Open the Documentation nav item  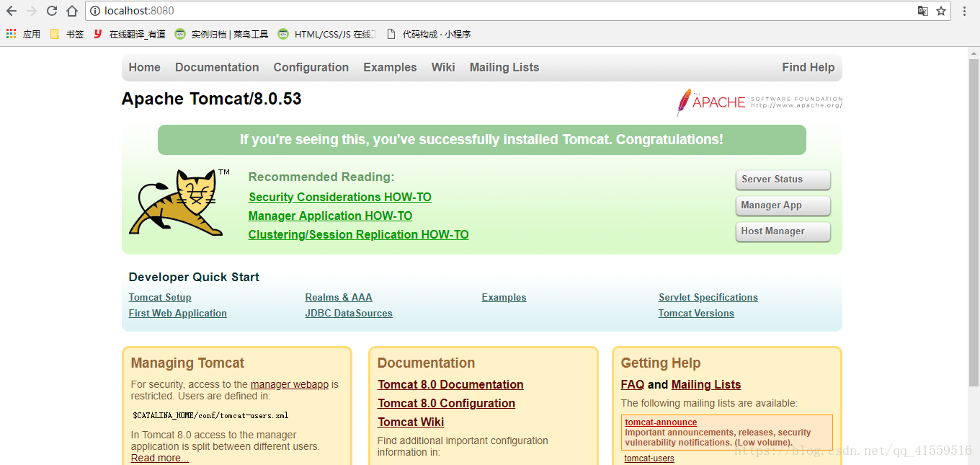[x=217, y=68]
